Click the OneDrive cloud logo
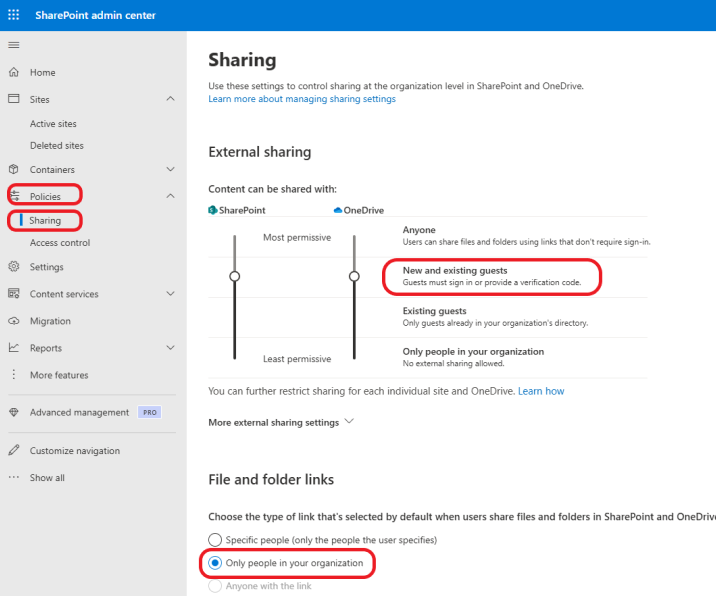716x596 pixels. coord(338,210)
